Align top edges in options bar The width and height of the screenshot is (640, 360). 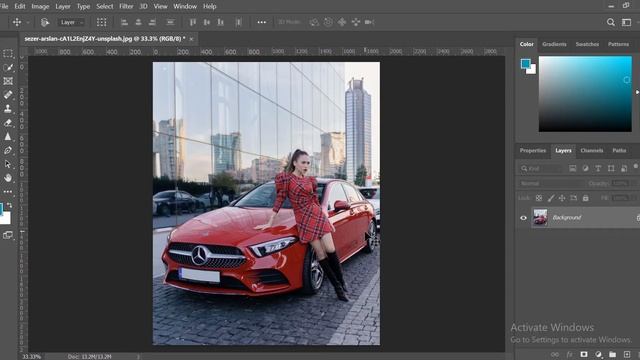(x=193, y=22)
